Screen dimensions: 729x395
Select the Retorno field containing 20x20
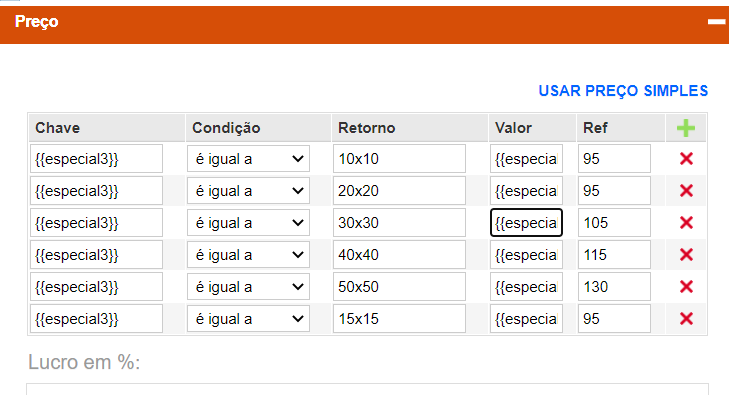coord(399,191)
